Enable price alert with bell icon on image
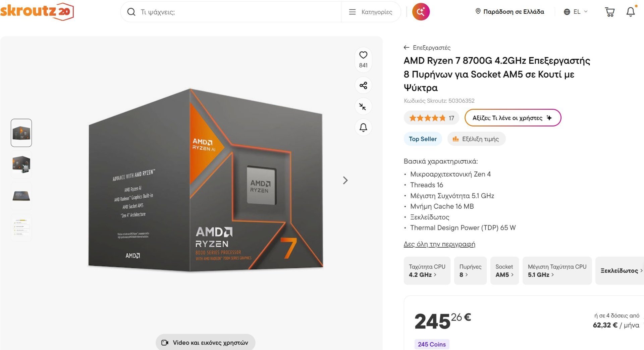Screen dimensions: 644x350 pyautogui.click(x=363, y=128)
